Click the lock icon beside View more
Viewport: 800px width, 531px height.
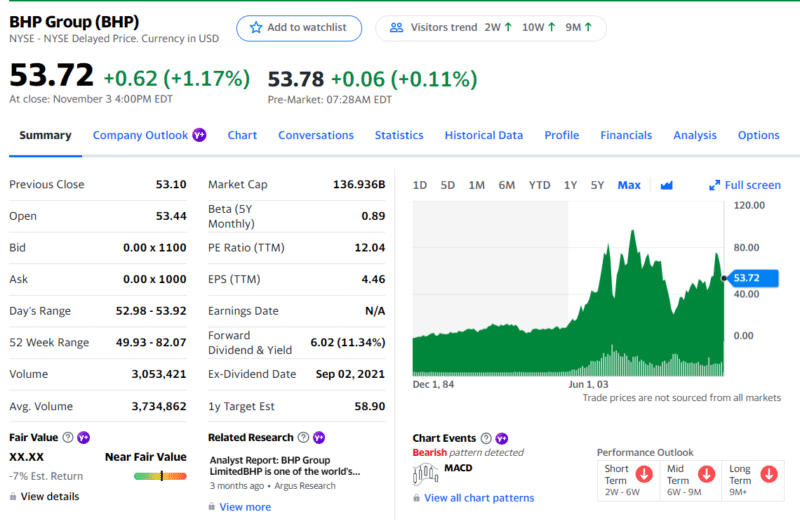[211, 507]
